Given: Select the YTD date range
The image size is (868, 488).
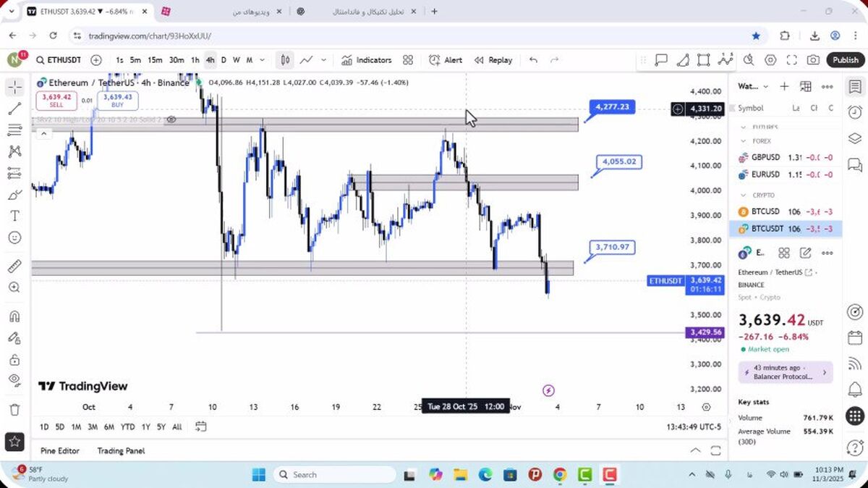Looking at the screenshot, I should click(127, 427).
